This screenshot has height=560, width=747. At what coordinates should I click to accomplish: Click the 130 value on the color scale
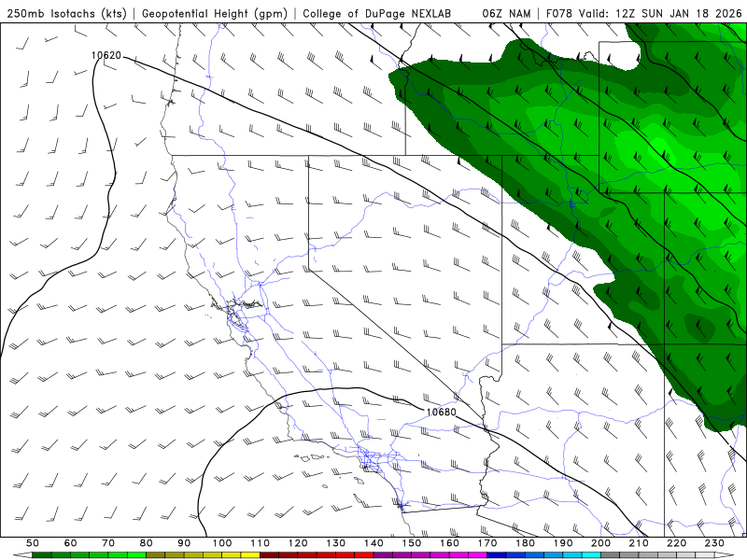coord(336,543)
